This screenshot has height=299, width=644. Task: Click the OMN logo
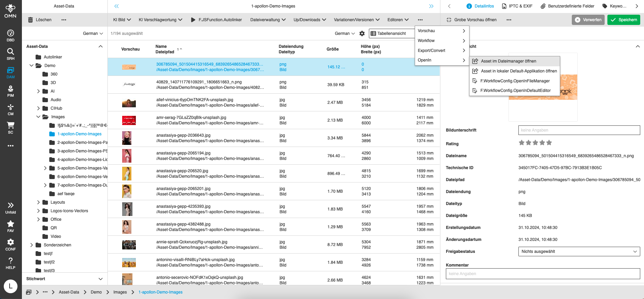pos(10,11)
